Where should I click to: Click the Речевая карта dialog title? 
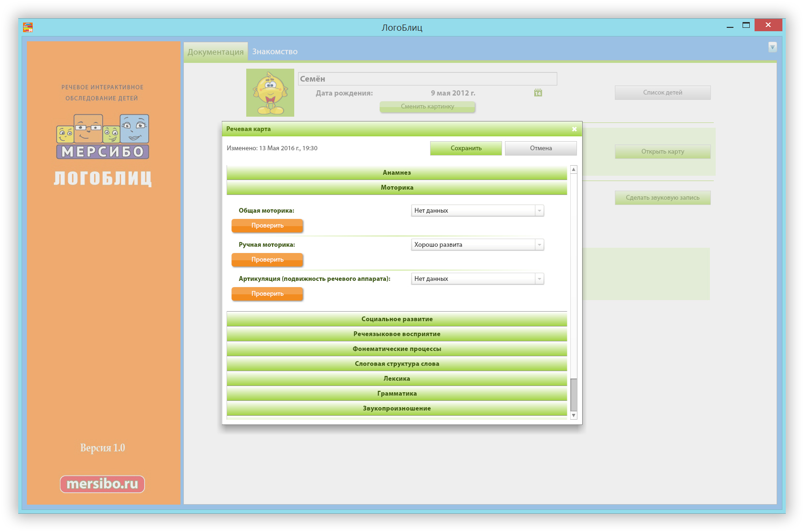click(249, 129)
